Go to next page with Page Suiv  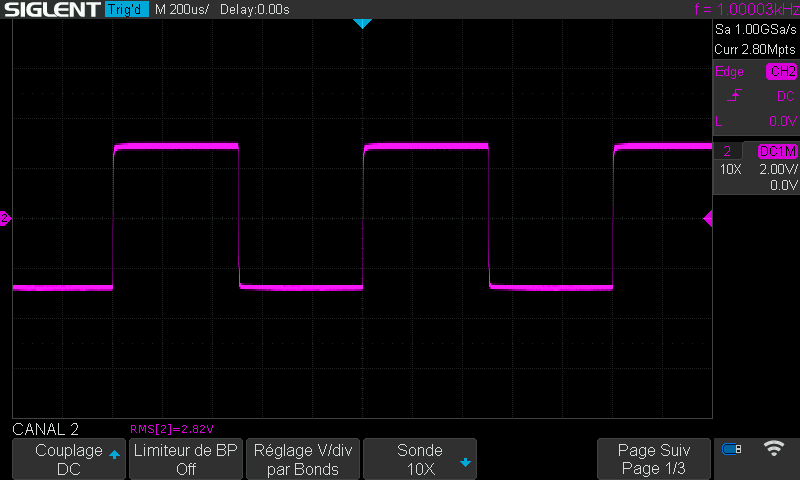pyautogui.click(x=654, y=459)
